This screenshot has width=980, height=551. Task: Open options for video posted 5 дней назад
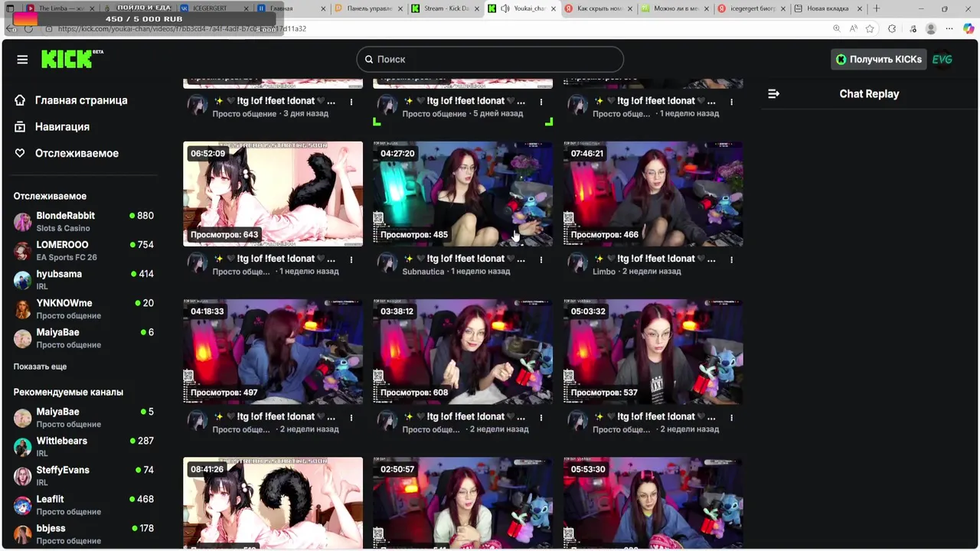[x=541, y=102]
